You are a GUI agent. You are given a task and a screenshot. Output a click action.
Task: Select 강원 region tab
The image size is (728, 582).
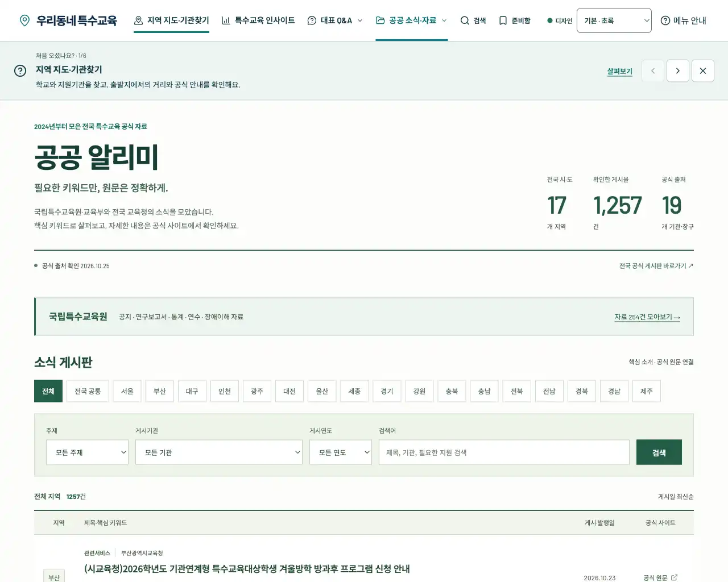[419, 391]
